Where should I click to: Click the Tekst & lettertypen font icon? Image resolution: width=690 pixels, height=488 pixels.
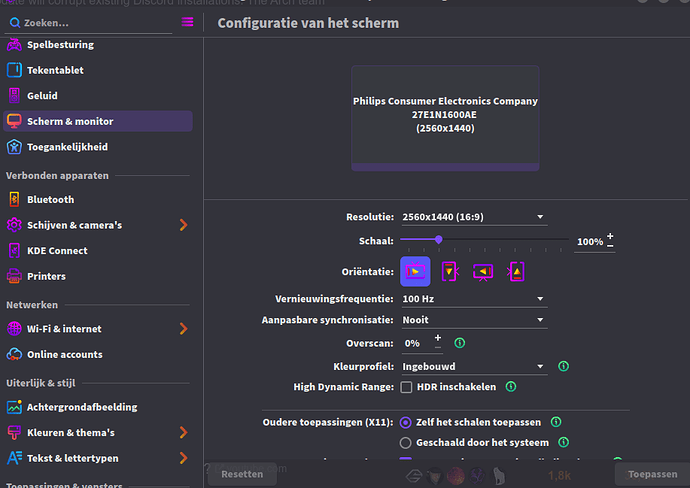(14, 458)
